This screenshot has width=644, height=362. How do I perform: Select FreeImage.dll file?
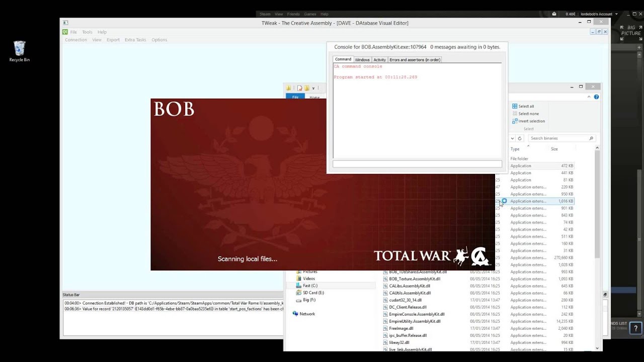[x=401, y=328]
